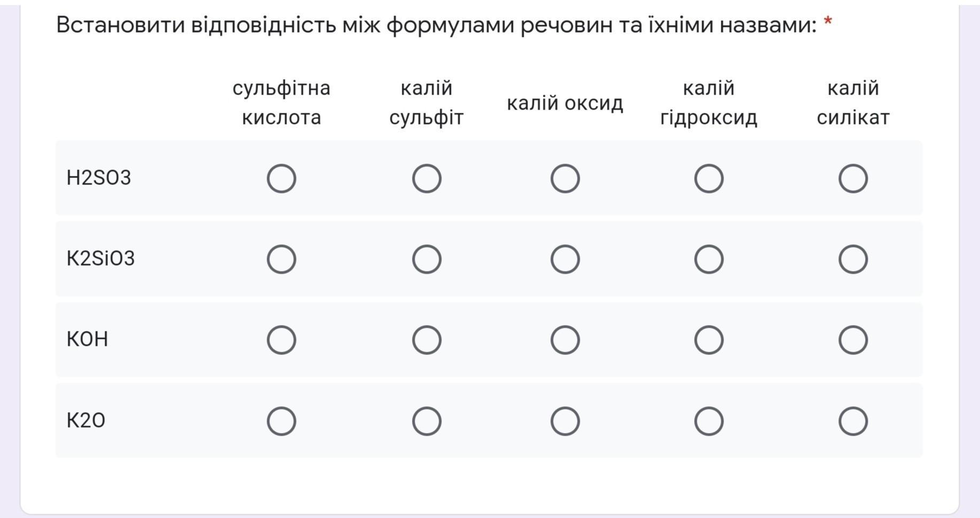Select калій силікат for K2O row
This screenshot has height=518, width=980.
click(853, 421)
